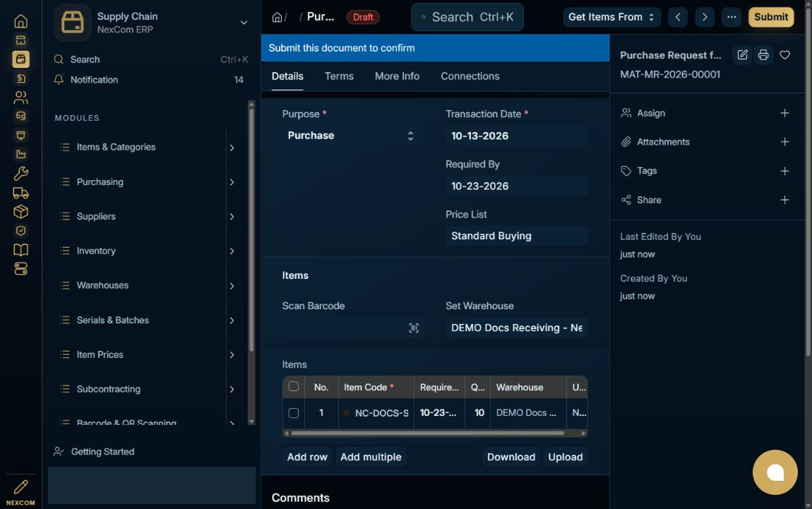This screenshot has height=509, width=812.
Task: Open the headset support icon in rail
Action: 20,116
